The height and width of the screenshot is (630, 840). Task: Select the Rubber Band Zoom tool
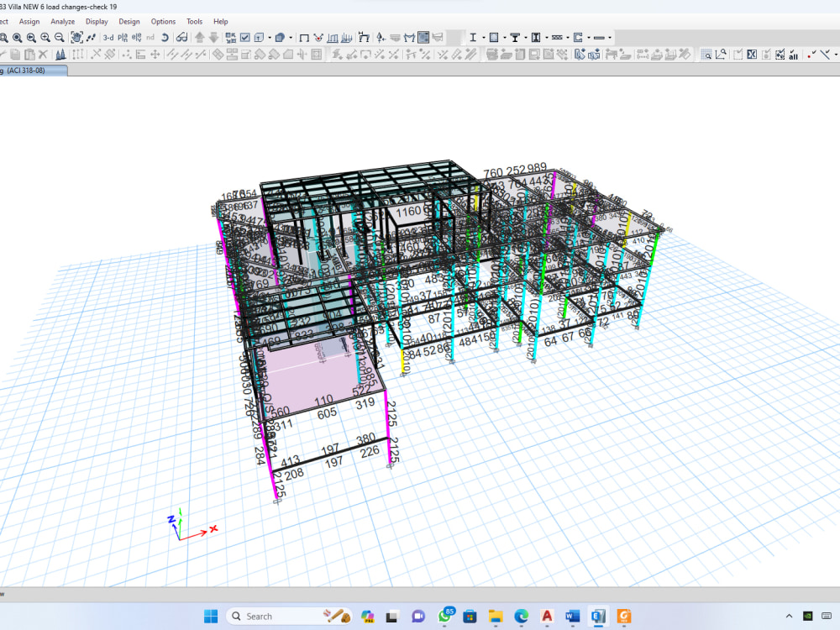5,37
